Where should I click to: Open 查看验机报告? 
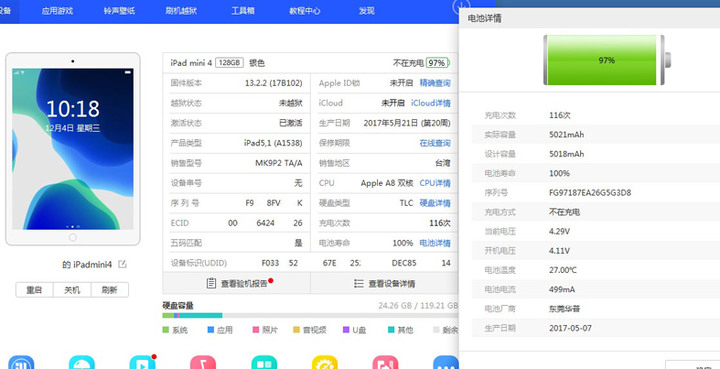pos(237,283)
